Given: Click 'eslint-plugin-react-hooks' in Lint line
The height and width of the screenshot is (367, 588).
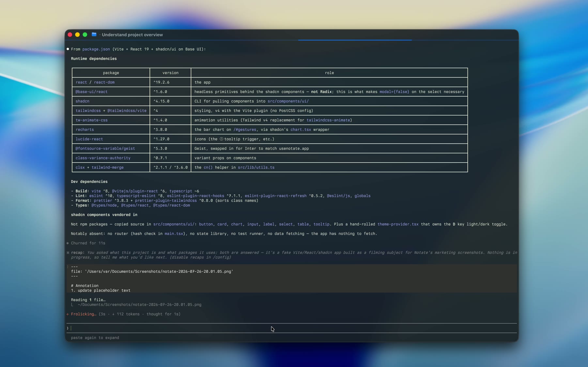Looking at the screenshot, I should (x=195, y=196).
